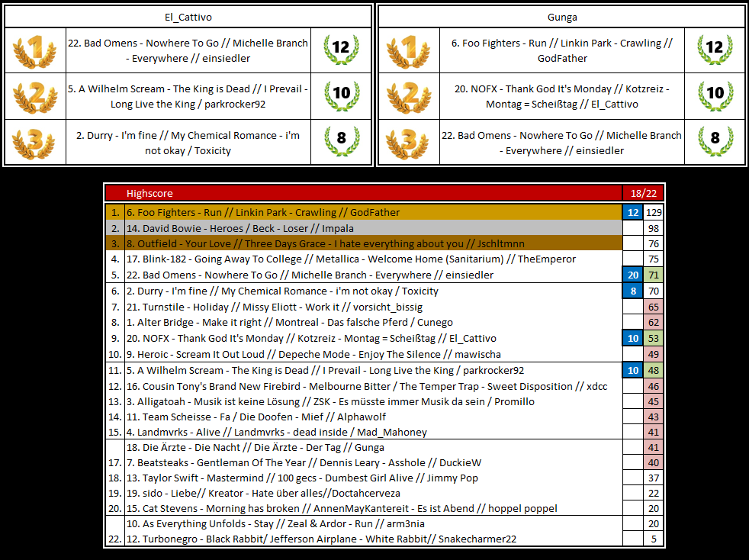
Task: Click the total score 76
Action: pos(654,243)
